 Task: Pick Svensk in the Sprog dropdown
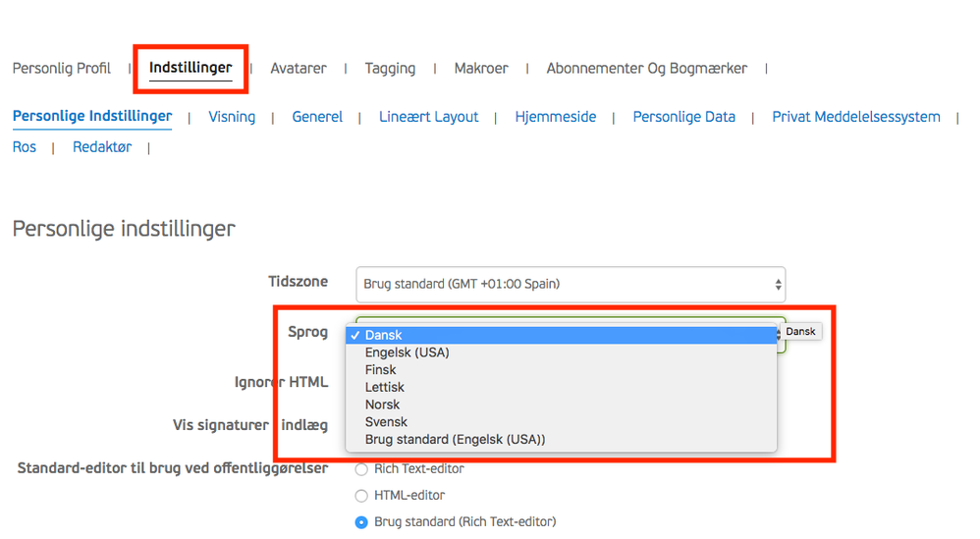coord(386,422)
